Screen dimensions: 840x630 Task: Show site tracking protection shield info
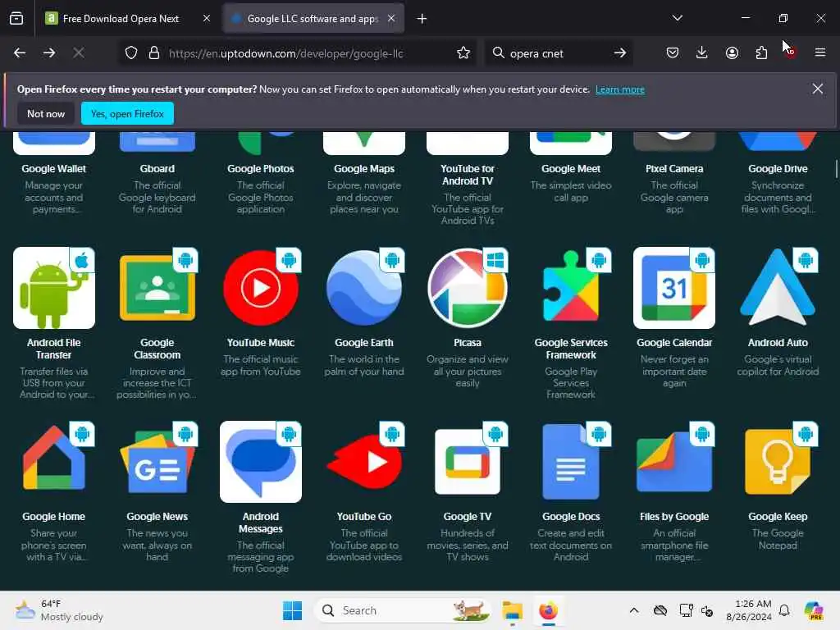pyautogui.click(x=131, y=53)
